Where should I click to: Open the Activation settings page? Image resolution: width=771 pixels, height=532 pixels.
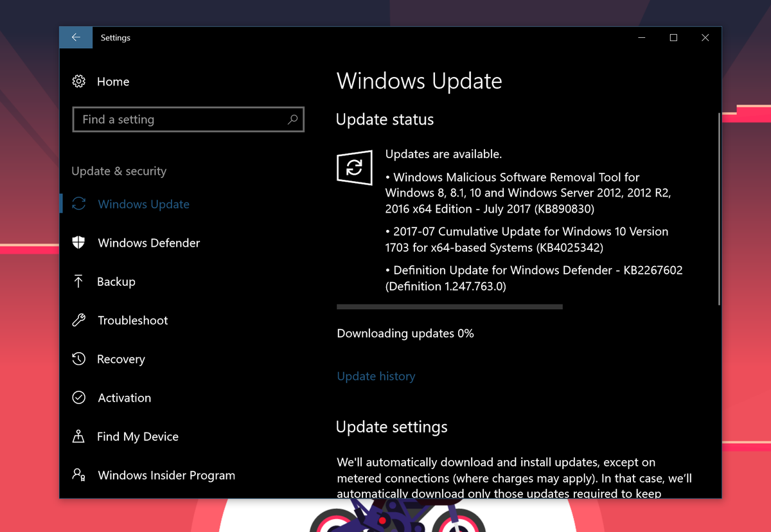(x=124, y=397)
